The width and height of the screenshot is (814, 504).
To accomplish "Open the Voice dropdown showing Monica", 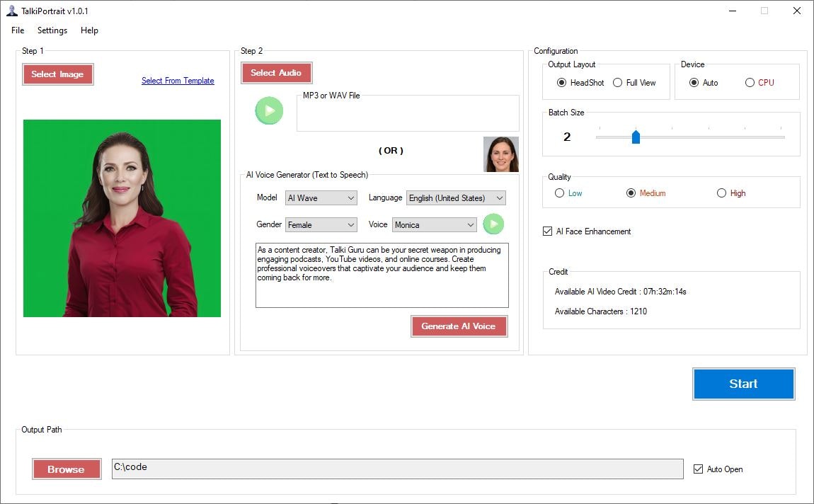I will [x=434, y=225].
